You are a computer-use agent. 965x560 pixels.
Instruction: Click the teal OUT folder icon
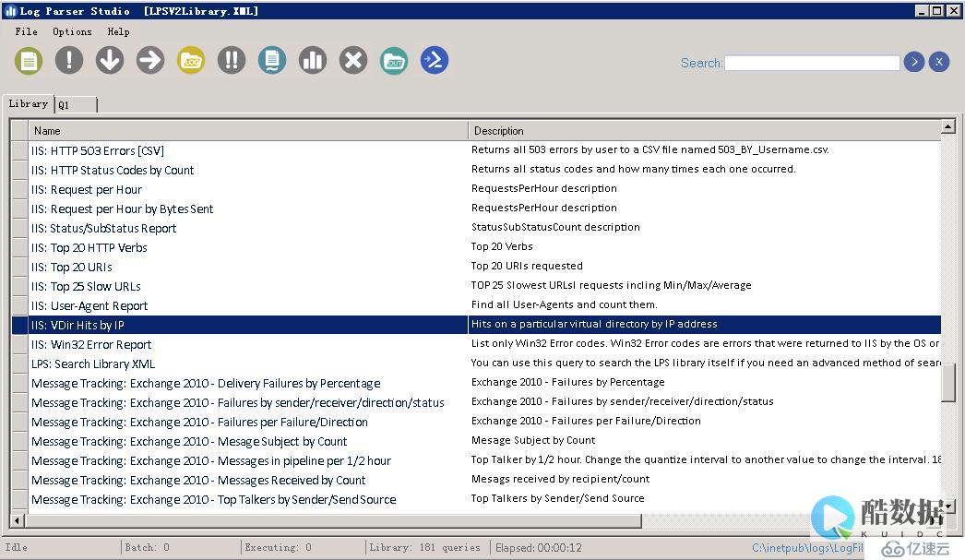[x=394, y=60]
